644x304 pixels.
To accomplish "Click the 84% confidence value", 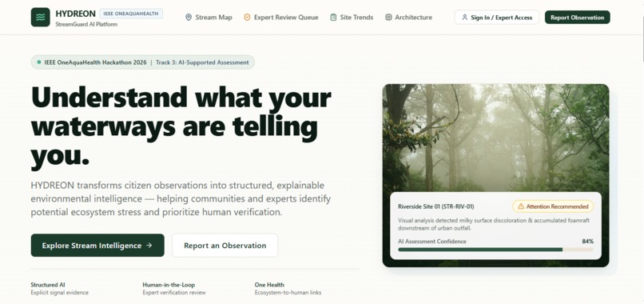I will (588, 242).
